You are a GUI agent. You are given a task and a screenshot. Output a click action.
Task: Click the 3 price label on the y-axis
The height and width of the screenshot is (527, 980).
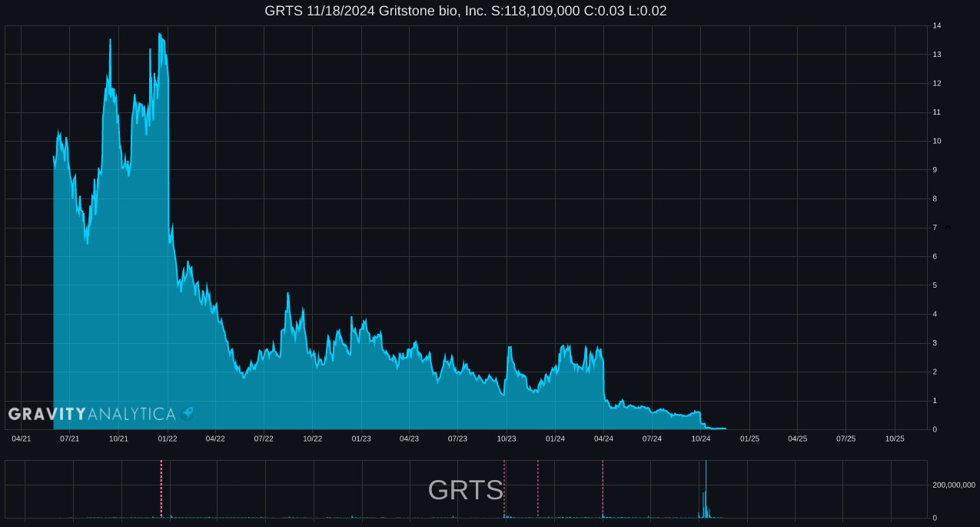pyautogui.click(x=935, y=343)
